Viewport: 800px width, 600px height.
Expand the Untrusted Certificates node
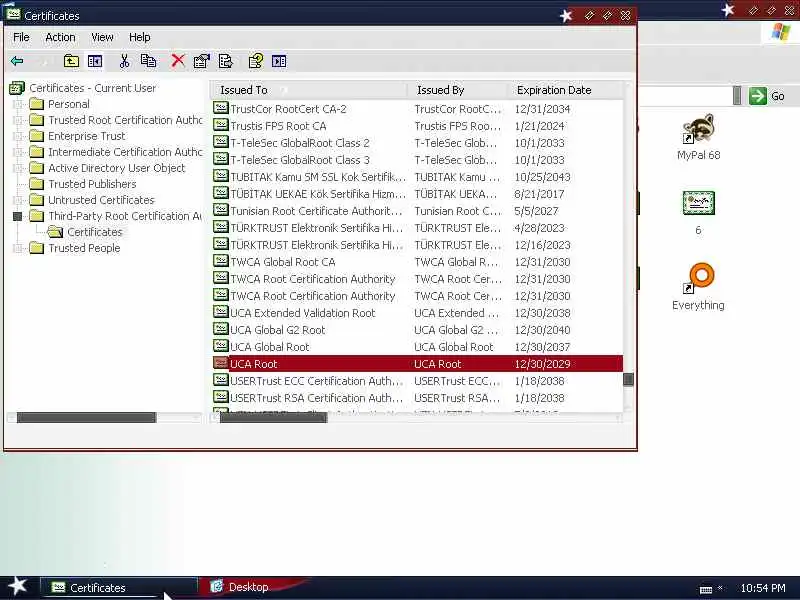[x=18, y=200]
